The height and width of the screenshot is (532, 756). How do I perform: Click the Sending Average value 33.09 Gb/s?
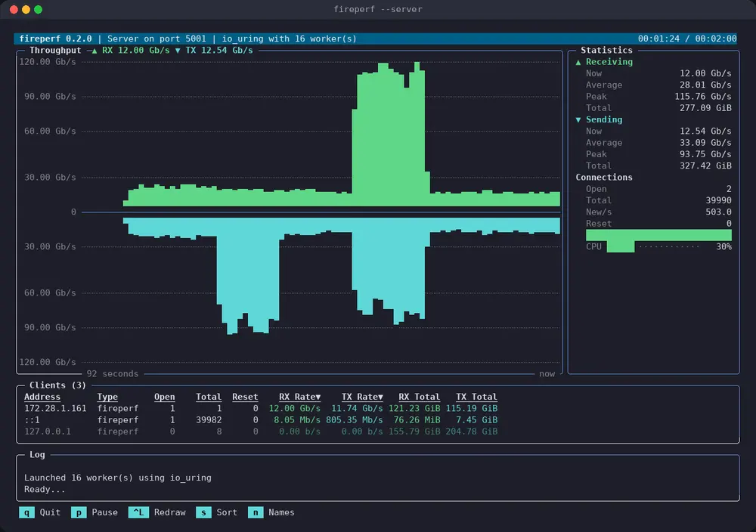(x=705, y=143)
